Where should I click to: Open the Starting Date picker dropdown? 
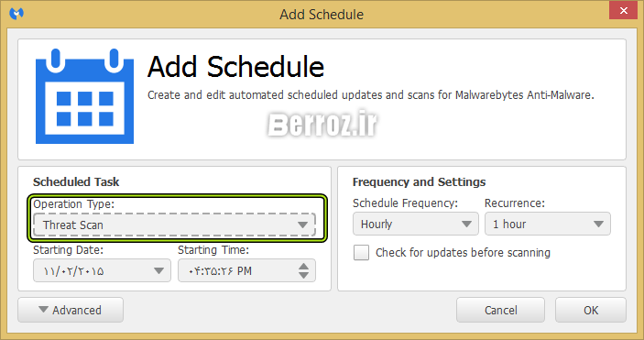click(102, 270)
